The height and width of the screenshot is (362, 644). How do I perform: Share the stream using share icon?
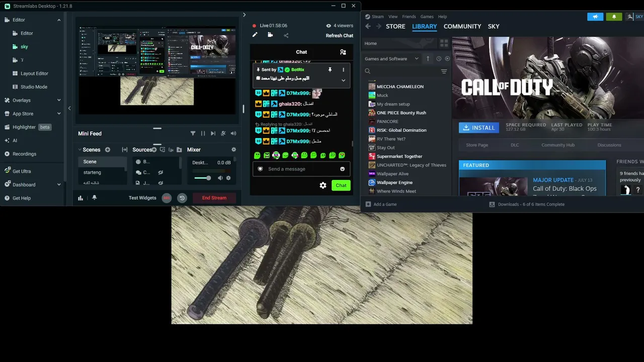(x=286, y=35)
